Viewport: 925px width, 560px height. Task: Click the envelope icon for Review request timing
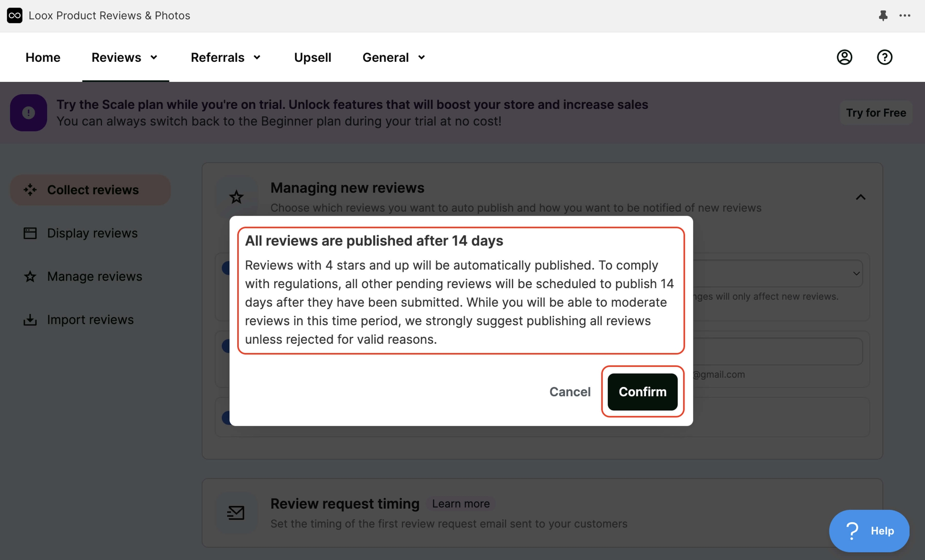point(236,513)
